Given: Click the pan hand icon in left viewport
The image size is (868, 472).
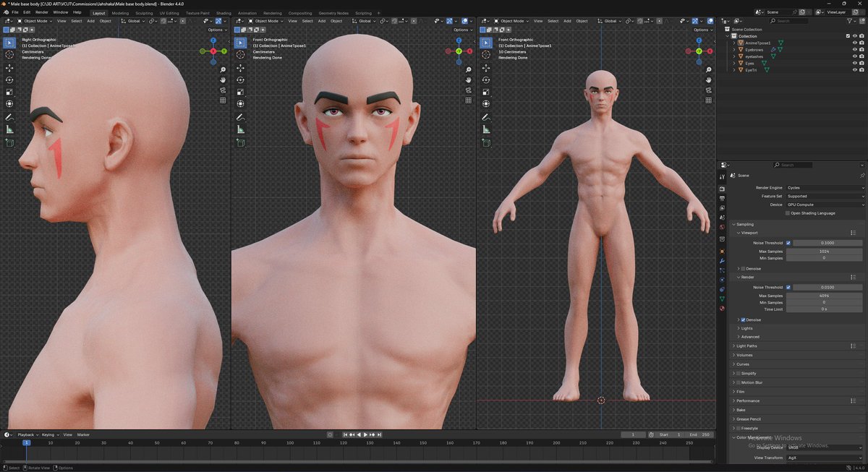Looking at the screenshot, I should (x=223, y=80).
